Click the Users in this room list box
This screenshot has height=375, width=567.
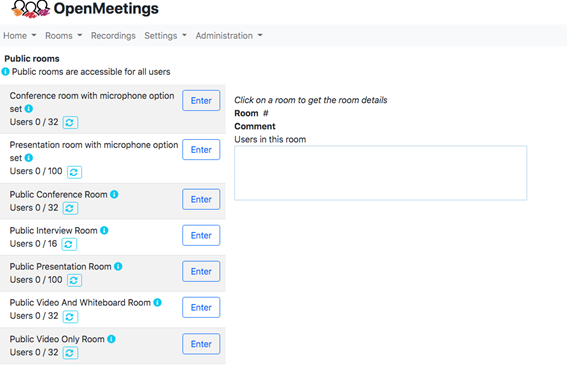point(380,173)
